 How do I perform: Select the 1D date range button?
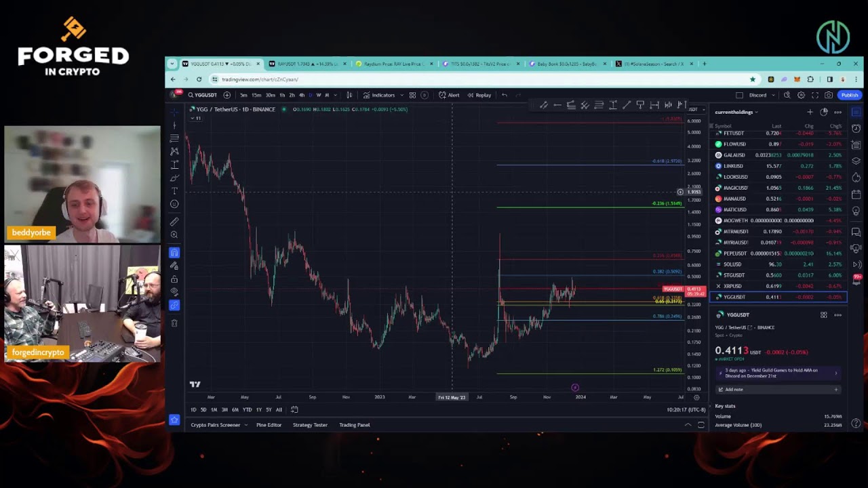[193, 409]
